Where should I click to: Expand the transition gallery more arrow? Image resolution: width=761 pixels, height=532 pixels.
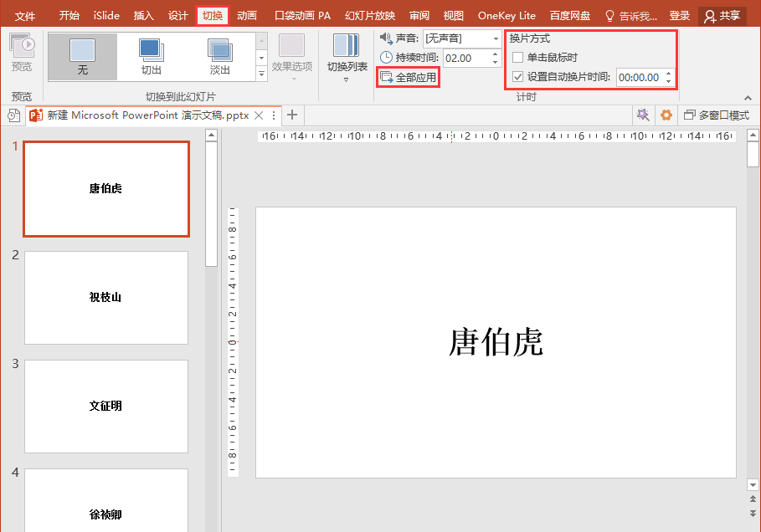(261, 74)
